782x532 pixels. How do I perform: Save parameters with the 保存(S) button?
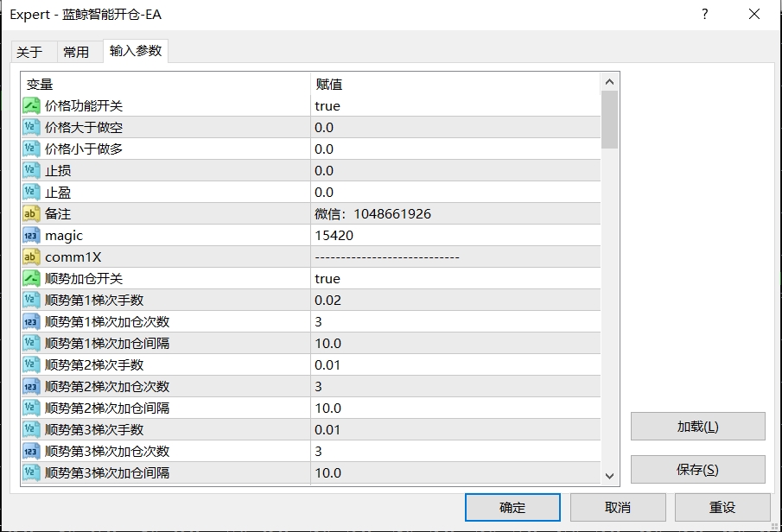click(x=698, y=468)
